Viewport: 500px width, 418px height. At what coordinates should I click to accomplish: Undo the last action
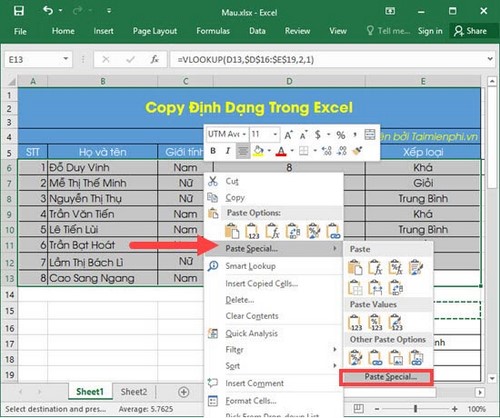pos(48,11)
